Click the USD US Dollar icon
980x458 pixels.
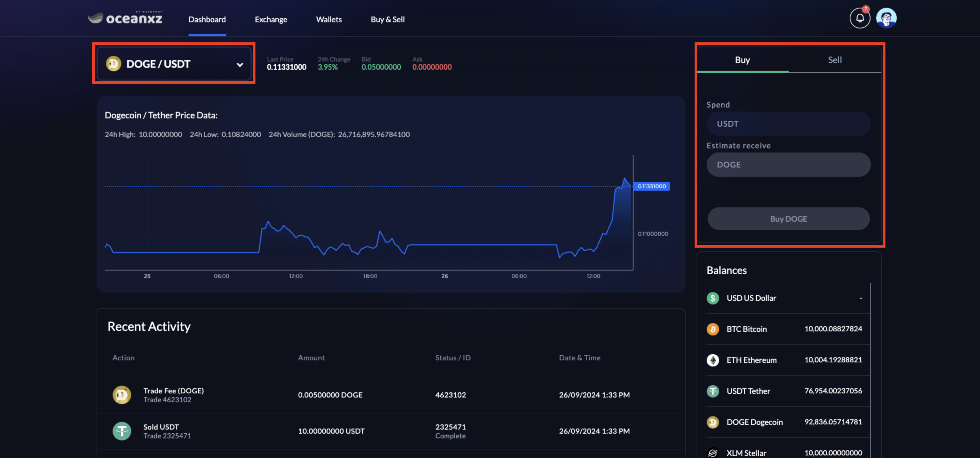pos(713,298)
